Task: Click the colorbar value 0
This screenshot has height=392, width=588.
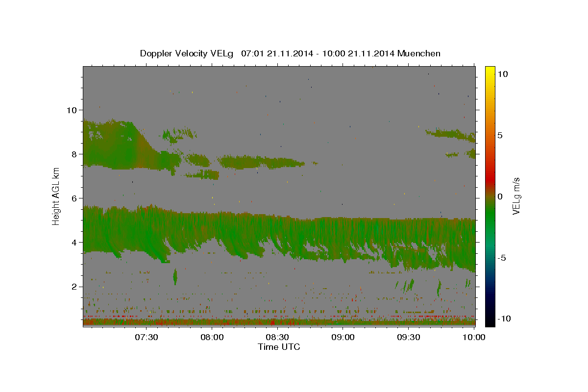Action: tap(500, 196)
